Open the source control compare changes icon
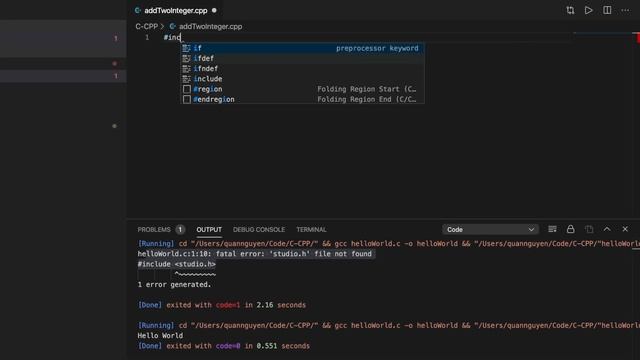640x360 pixels. click(x=570, y=11)
